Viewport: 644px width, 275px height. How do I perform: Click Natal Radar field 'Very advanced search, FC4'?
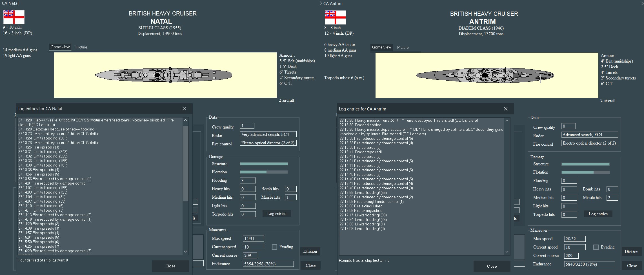click(268, 134)
